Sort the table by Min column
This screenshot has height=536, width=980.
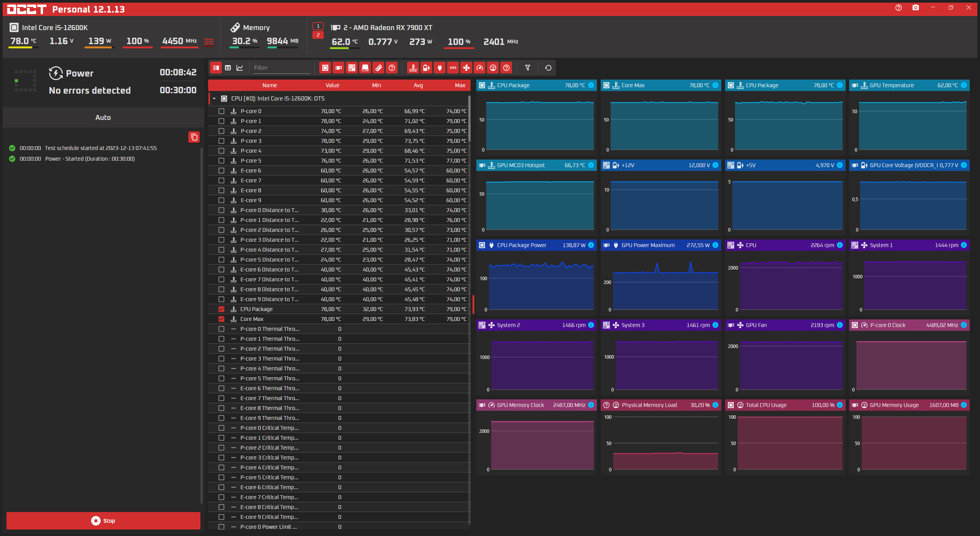[377, 85]
